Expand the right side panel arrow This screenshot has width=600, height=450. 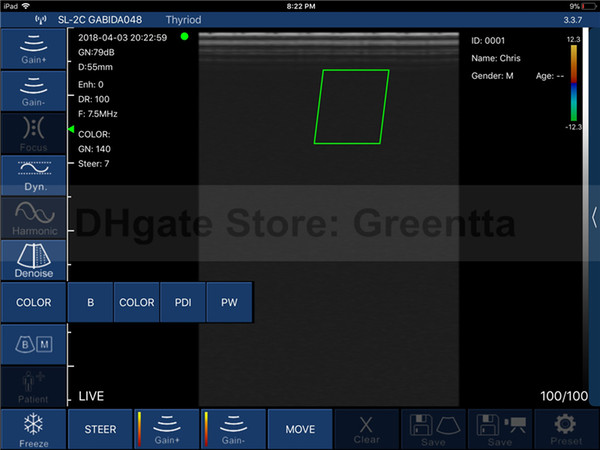tap(594, 216)
